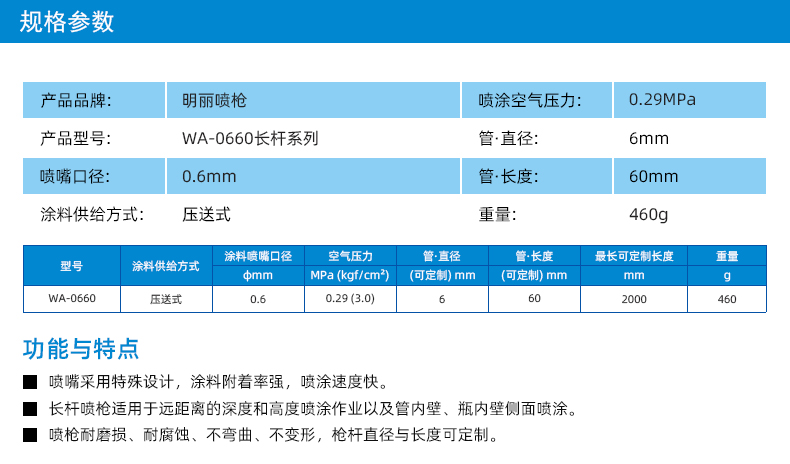Click the 压送式 table cell
The height and width of the screenshot is (464, 790).
(166, 299)
